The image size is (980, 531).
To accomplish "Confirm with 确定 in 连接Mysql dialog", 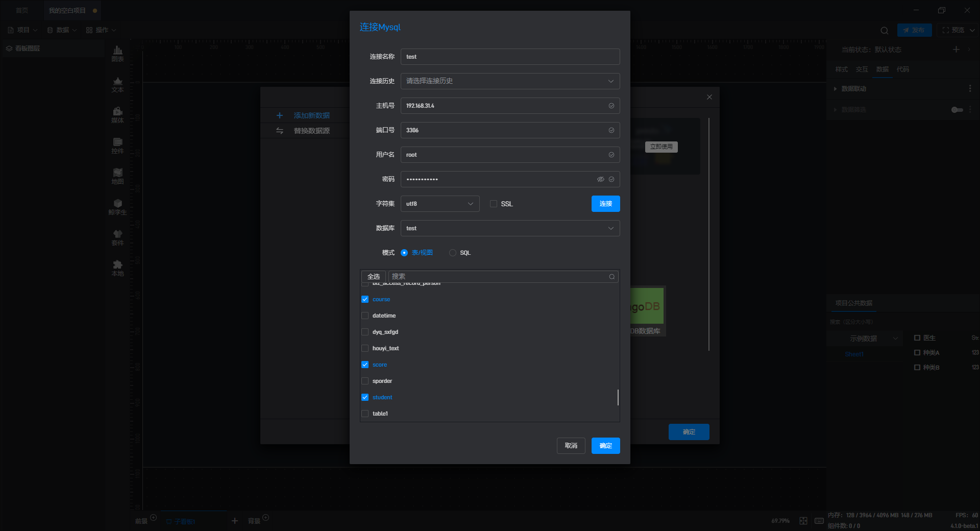I will point(606,446).
